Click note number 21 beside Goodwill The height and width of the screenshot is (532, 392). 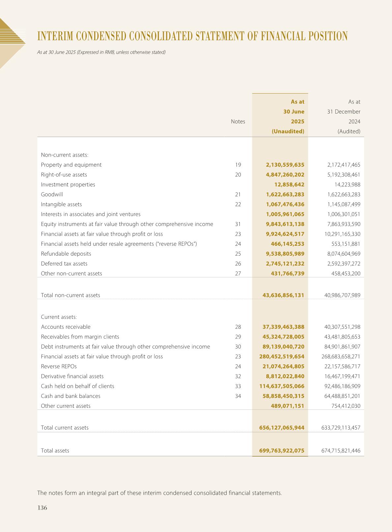pos(238,194)
